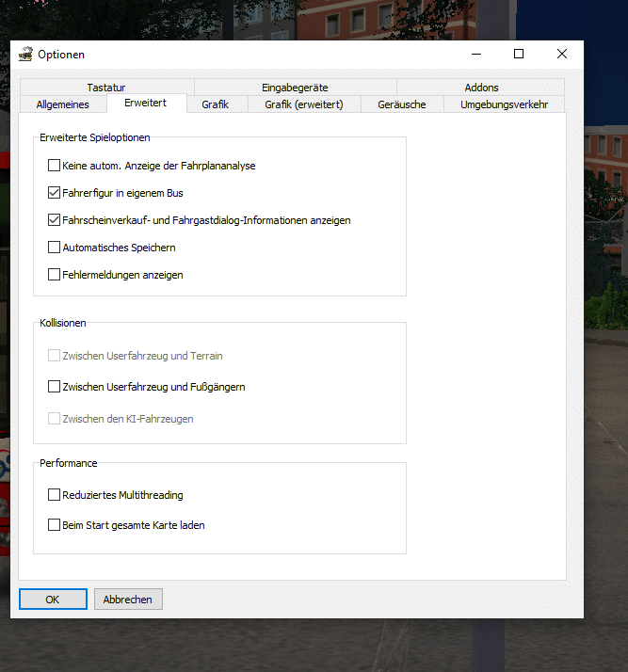Go to the Allgemeines tab
Viewport: 628px width, 672px height.
tap(63, 104)
